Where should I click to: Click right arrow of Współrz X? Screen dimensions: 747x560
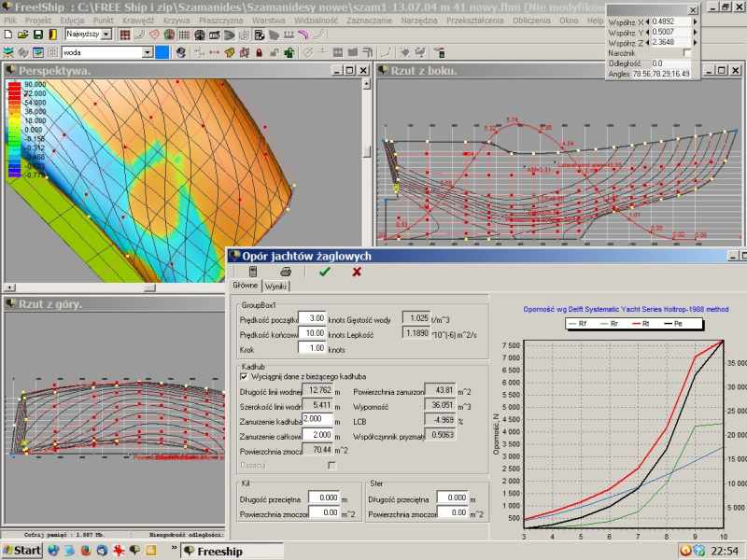tap(695, 21)
